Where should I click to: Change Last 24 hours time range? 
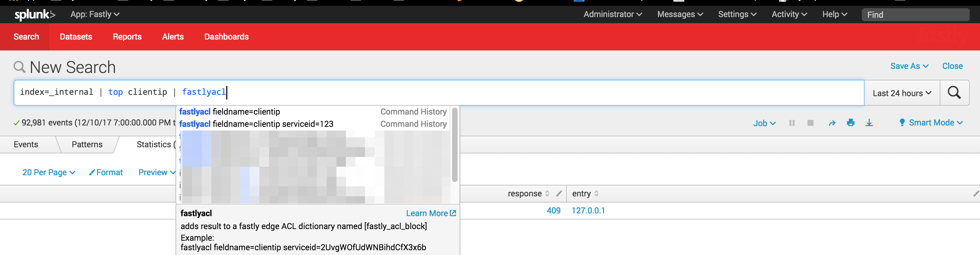coord(901,93)
